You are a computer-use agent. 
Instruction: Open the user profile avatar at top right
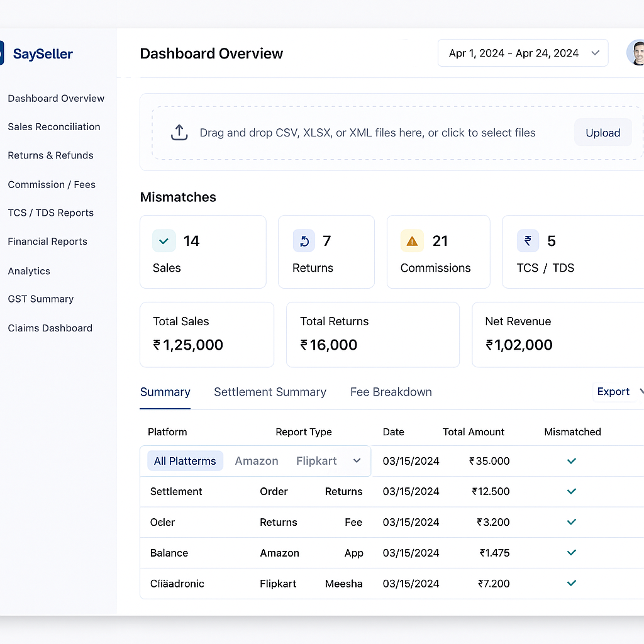[x=636, y=53]
